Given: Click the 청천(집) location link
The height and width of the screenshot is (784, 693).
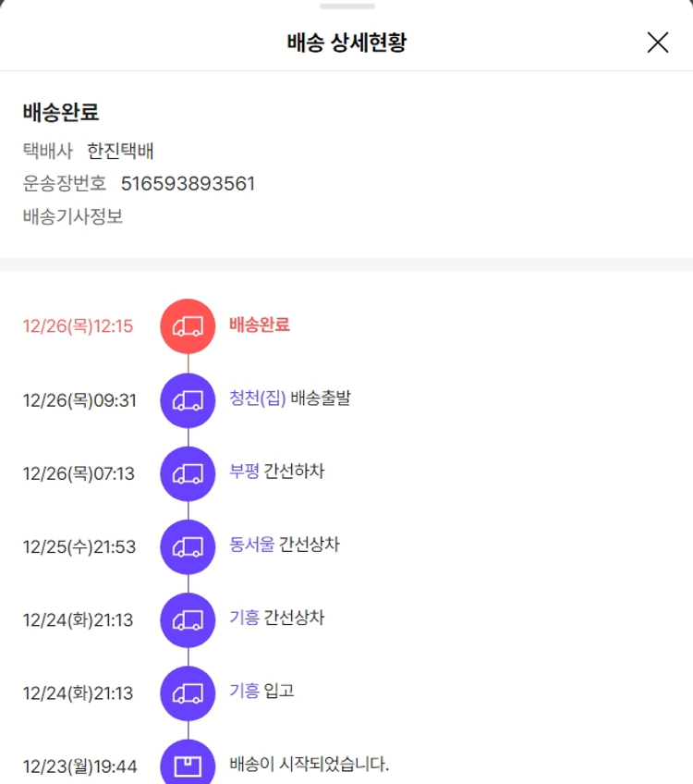Looking at the screenshot, I should click(258, 399).
